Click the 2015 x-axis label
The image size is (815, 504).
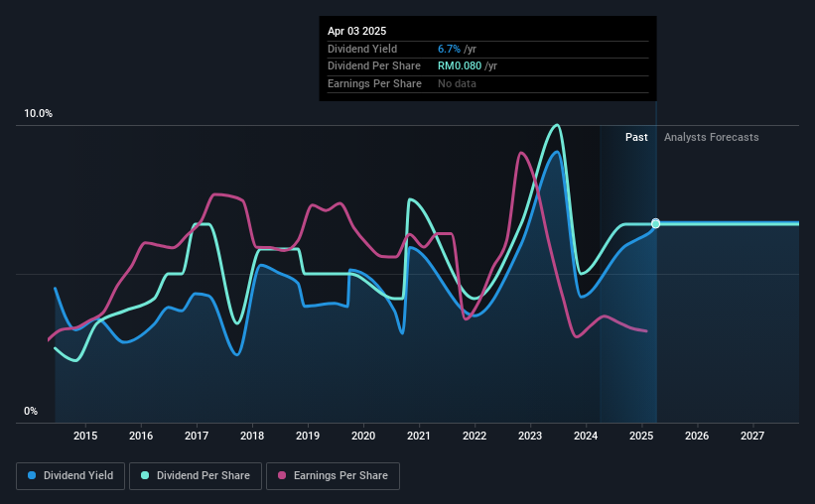[x=85, y=436]
